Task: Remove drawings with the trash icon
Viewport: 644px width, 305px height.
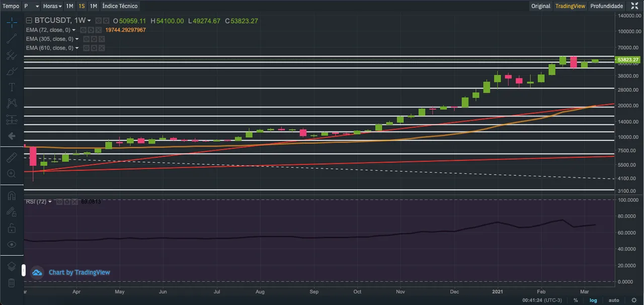Action: [12, 283]
